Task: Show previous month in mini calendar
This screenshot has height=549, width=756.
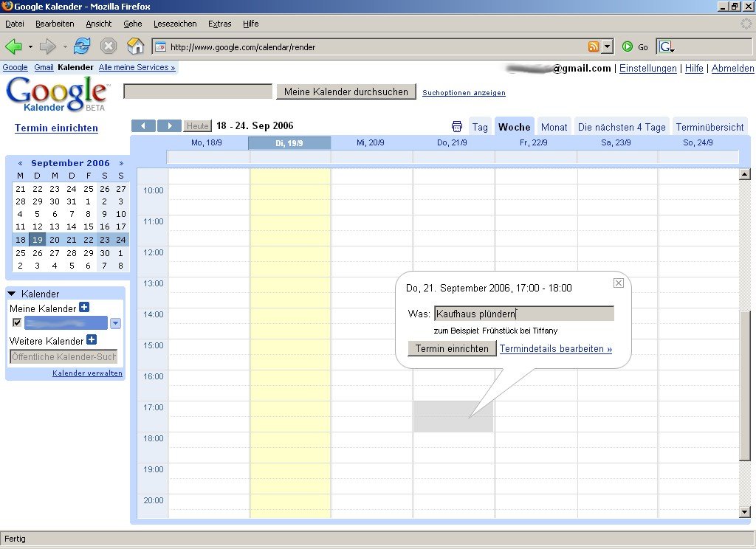Action: click(x=20, y=163)
